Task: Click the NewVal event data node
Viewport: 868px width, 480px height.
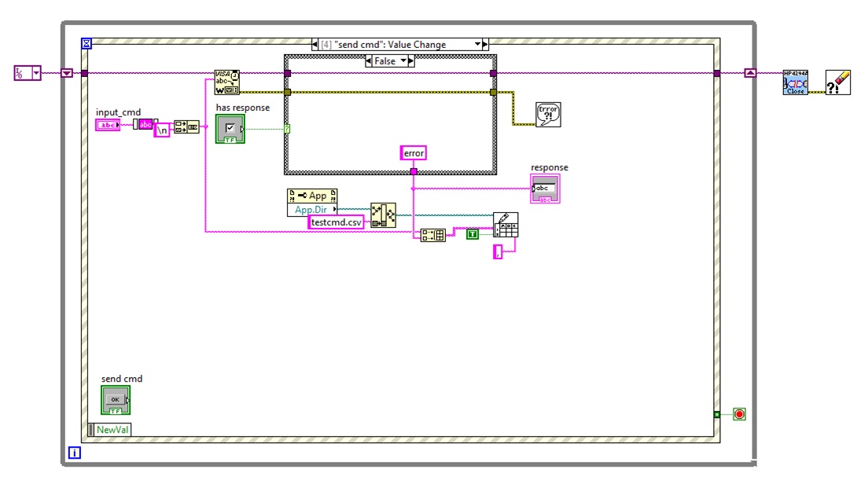Action: (x=110, y=429)
